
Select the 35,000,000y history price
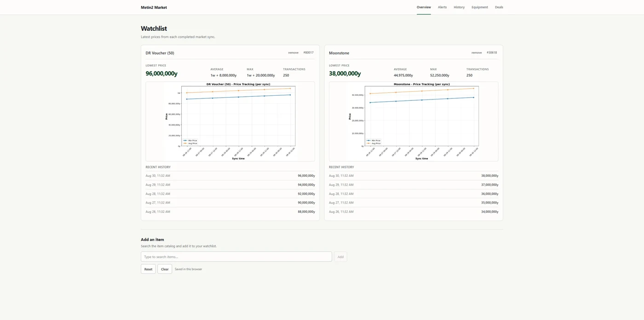tap(489, 203)
